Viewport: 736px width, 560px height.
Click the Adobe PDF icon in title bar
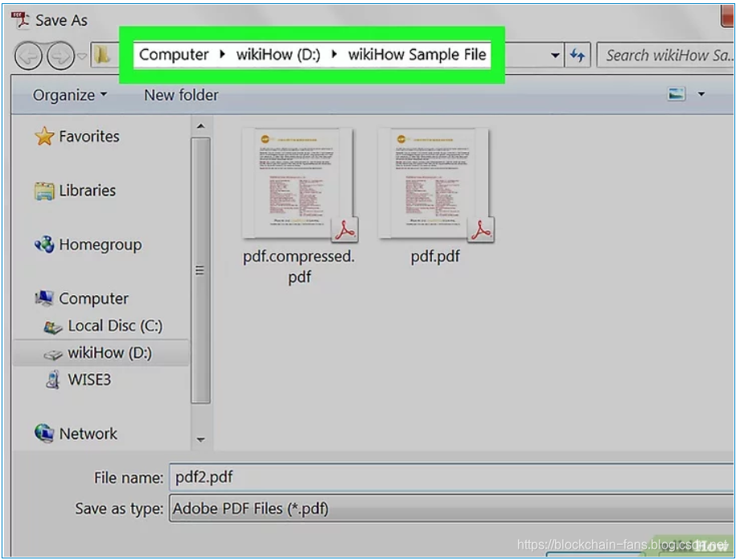(20, 20)
